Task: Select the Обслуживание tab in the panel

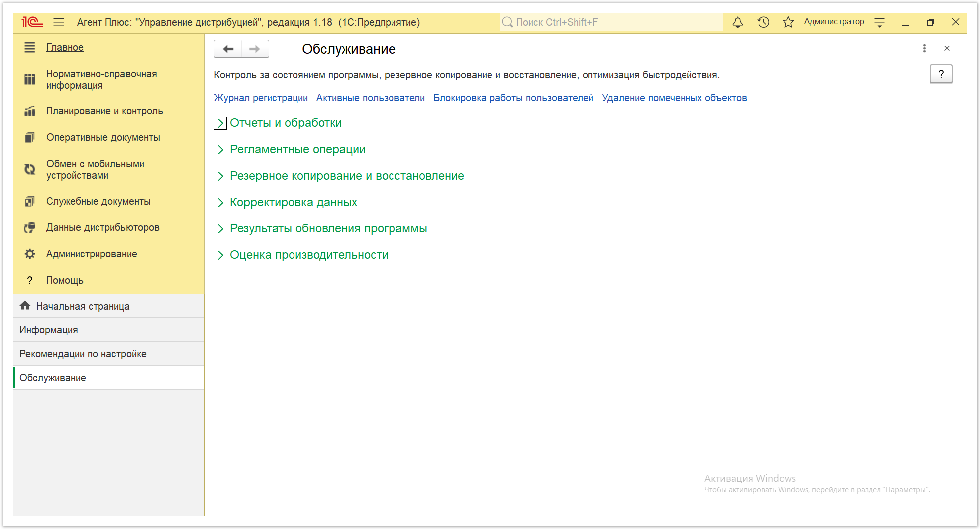Action: pos(109,378)
